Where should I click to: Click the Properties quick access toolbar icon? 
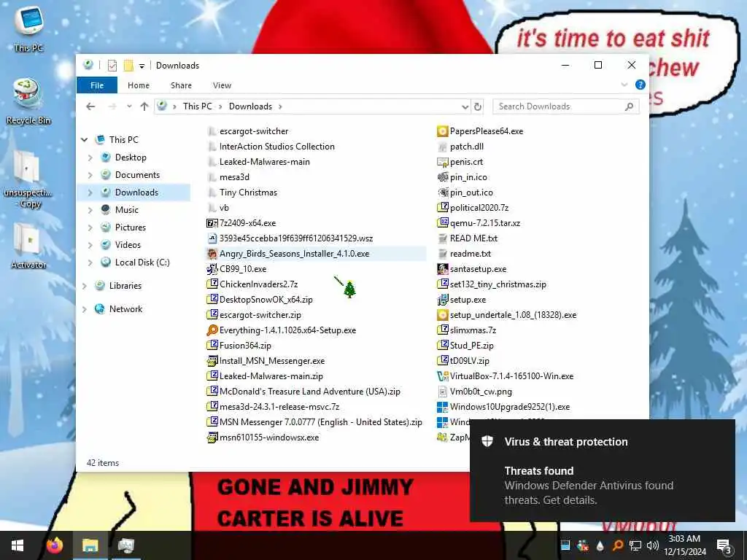point(112,65)
